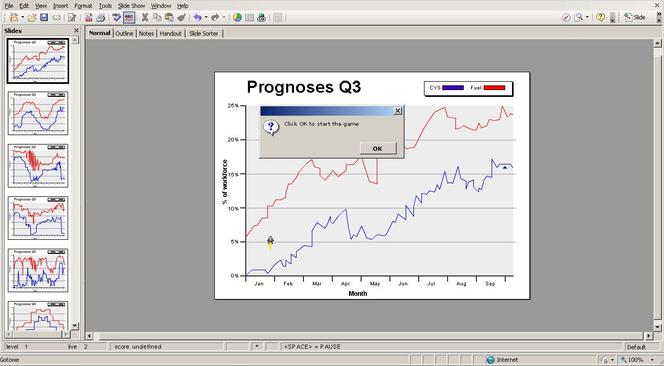Viewport: 664px width, 366px height.
Task: Click the Save floppy disk icon
Action: [x=44, y=17]
